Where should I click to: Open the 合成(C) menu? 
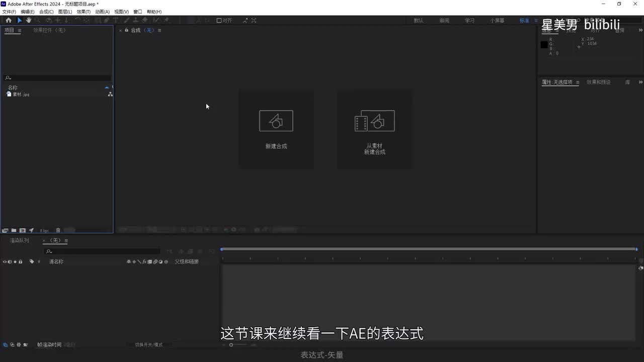click(46, 12)
